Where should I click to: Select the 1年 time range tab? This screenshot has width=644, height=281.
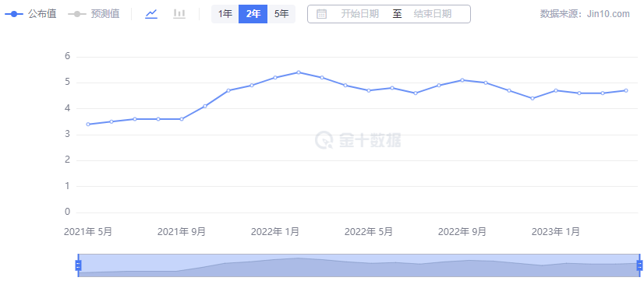tap(225, 14)
